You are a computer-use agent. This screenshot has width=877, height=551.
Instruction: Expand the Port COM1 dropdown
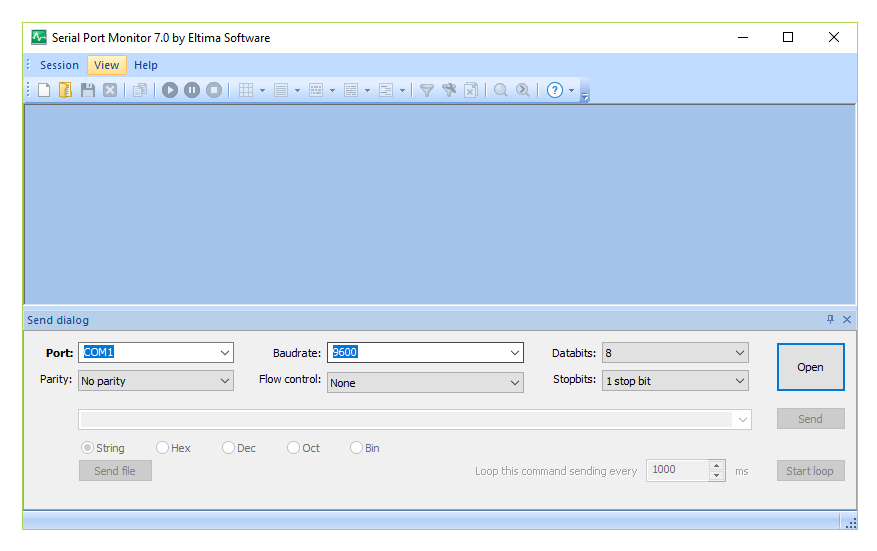click(x=224, y=353)
